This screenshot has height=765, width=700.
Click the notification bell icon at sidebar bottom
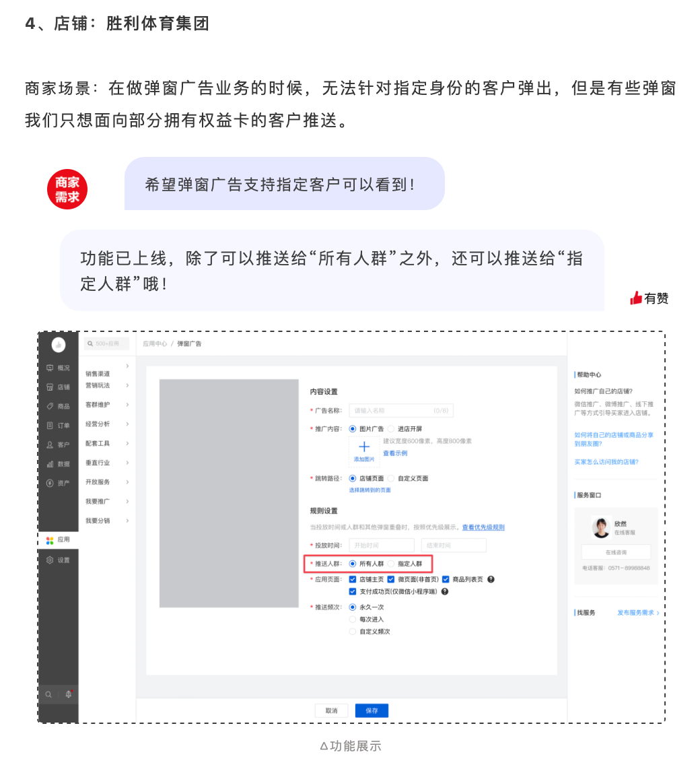pyautogui.click(x=68, y=694)
